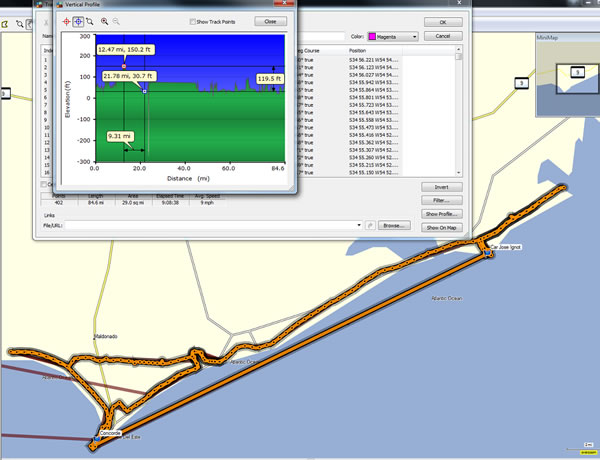Click the Maldonado city label on map

click(106, 336)
